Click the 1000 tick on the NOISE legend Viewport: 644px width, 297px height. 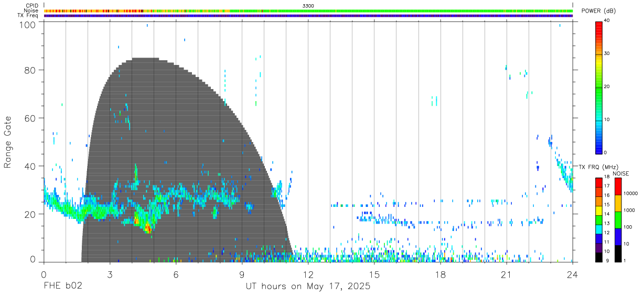[629, 210]
